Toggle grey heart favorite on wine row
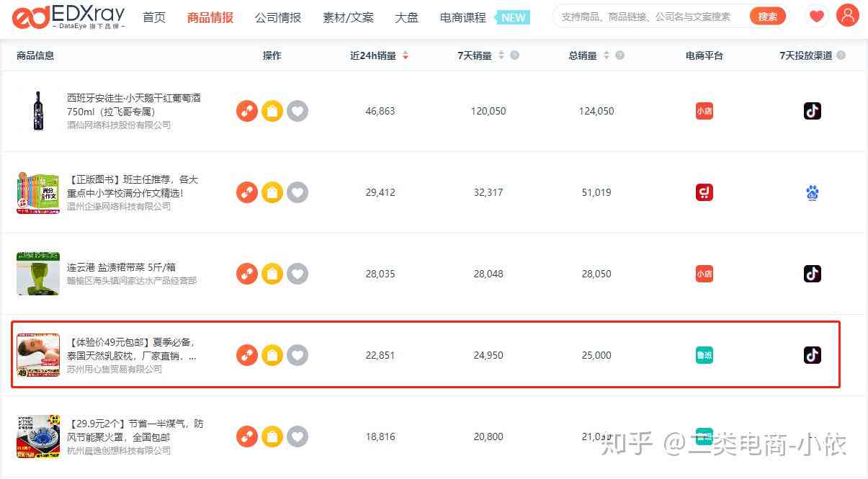This screenshot has height=479, width=868. pos(297,111)
